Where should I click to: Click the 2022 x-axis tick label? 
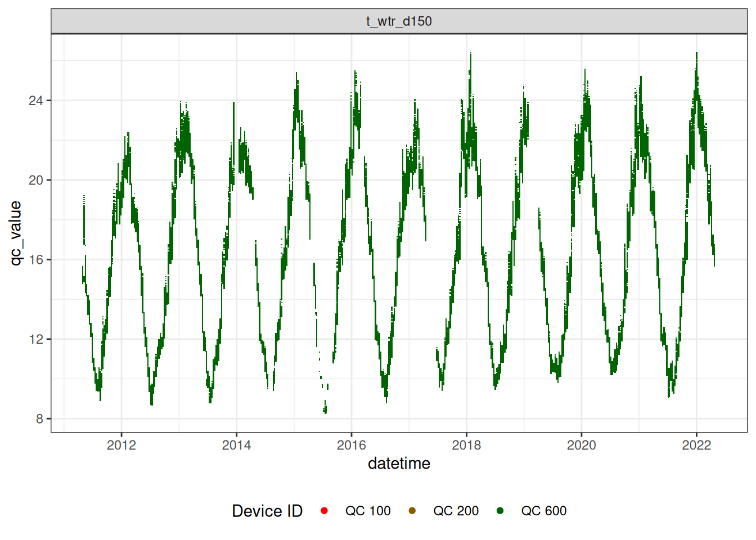[x=696, y=445]
